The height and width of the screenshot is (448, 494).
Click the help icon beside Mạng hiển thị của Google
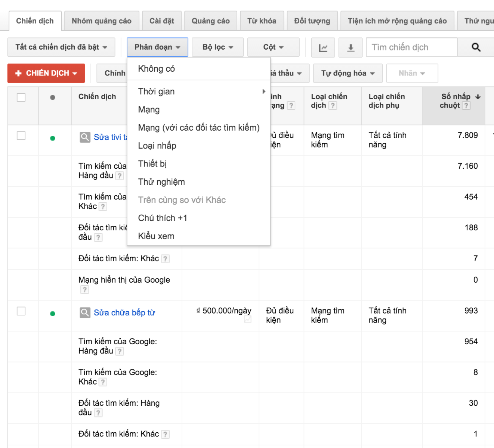pos(84,289)
